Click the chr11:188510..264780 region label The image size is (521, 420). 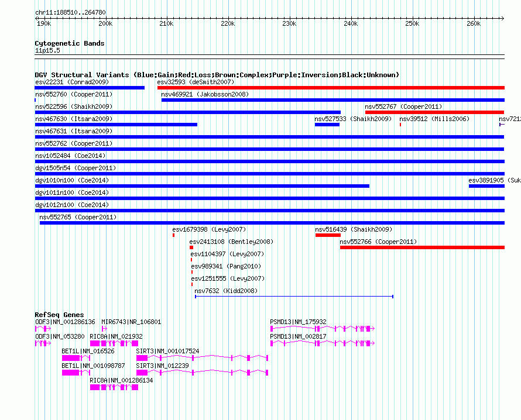70,13
